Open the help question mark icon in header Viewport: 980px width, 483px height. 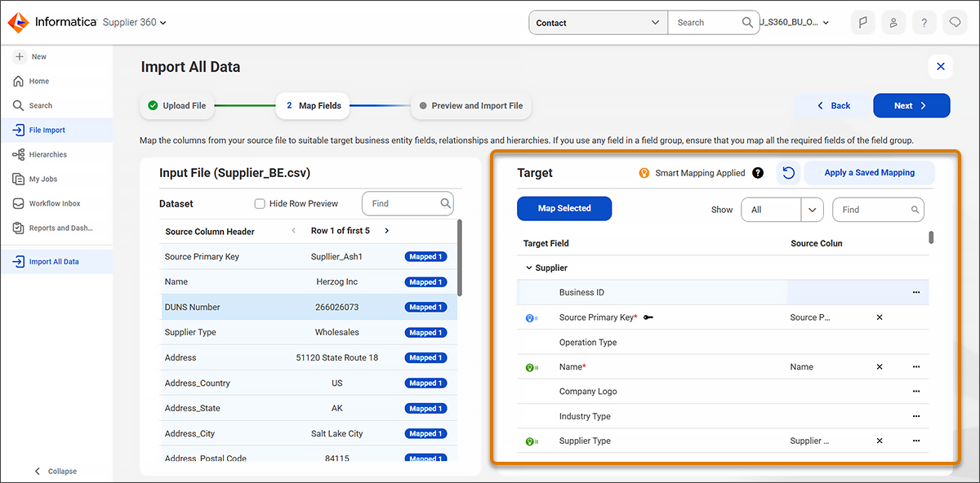(x=924, y=23)
